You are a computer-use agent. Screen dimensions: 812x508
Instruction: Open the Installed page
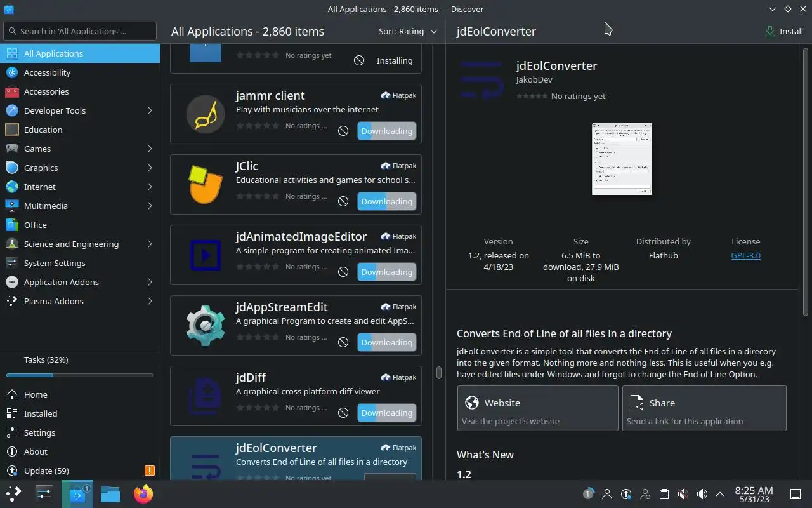(x=80, y=413)
